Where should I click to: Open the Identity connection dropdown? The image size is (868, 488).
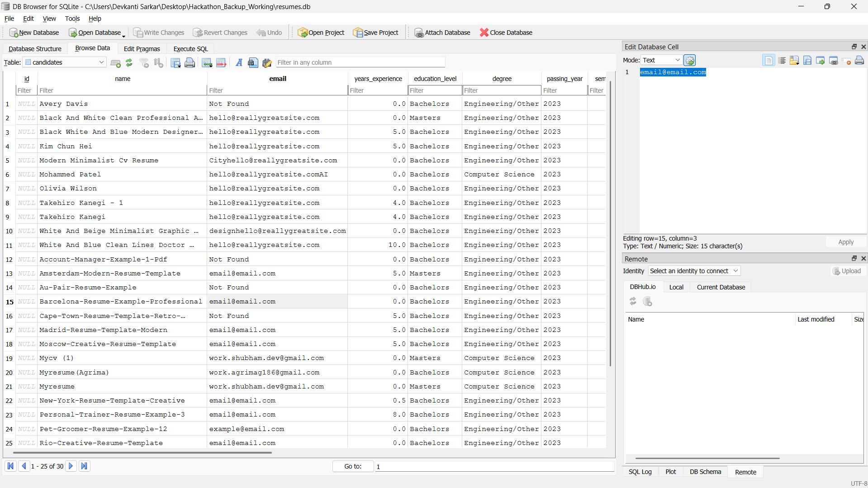[x=694, y=271]
